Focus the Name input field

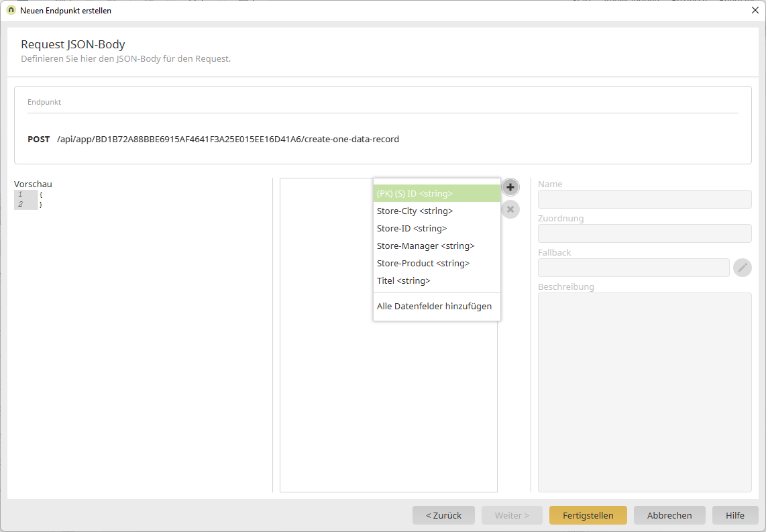645,199
